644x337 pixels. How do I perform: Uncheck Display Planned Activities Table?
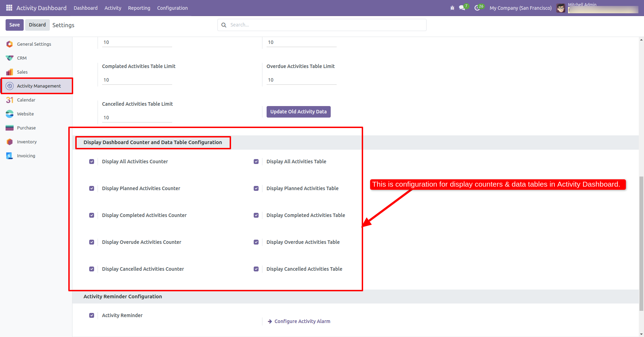pos(256,188)
